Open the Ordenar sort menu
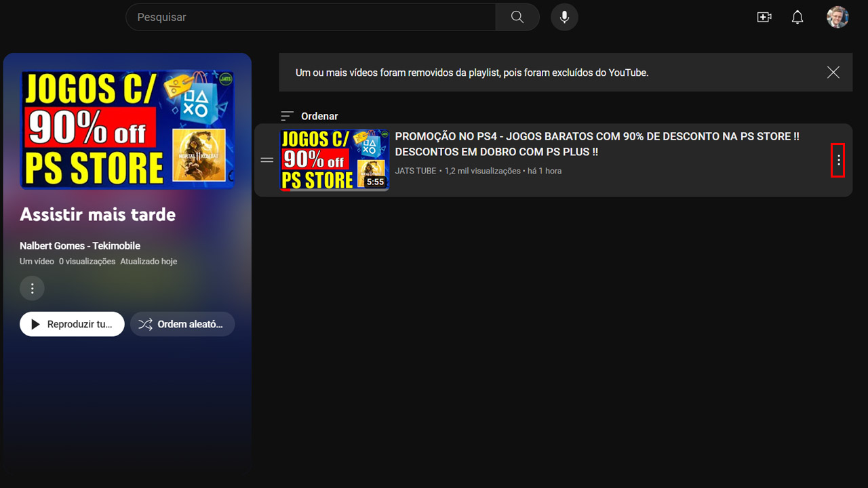The width and height of the screenshot is (868, 488). click(309, 116)
